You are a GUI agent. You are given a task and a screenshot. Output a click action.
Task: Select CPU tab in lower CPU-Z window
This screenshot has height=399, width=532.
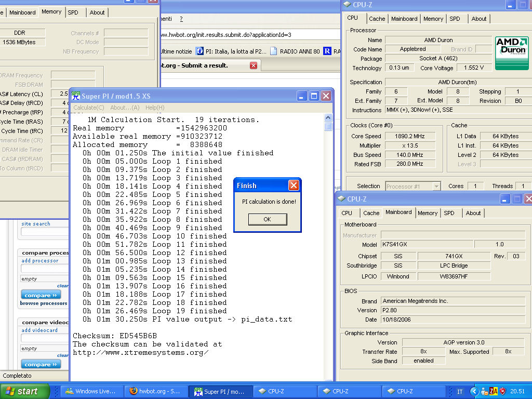click(347, 213)
